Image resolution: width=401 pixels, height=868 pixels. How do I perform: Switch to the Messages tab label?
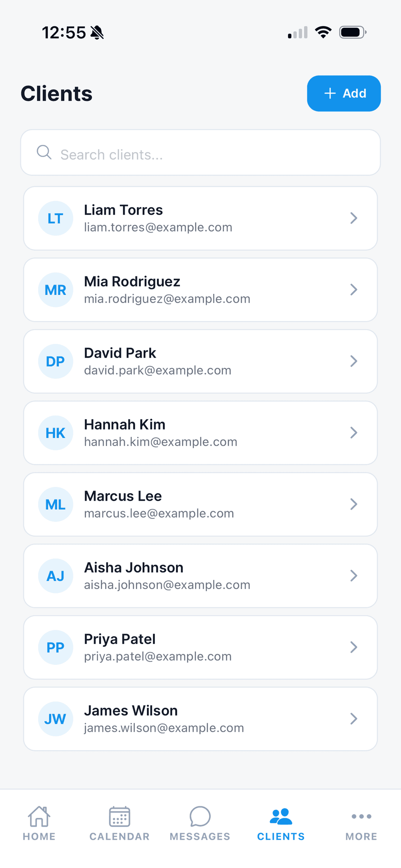(x=200, y=836)
